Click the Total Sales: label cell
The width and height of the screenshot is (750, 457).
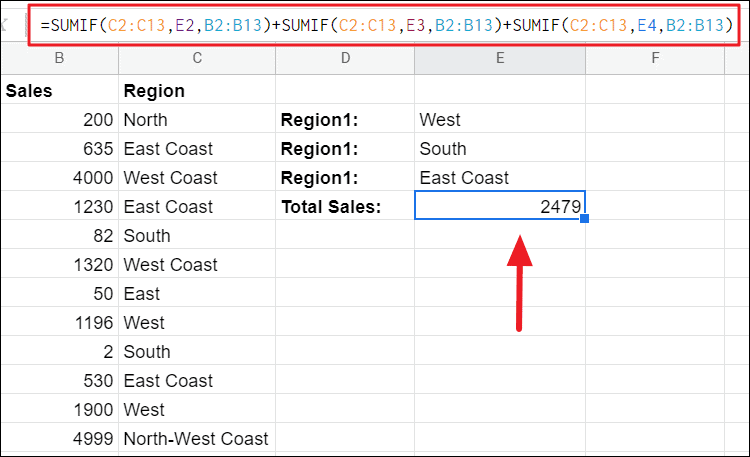point(345,206)
